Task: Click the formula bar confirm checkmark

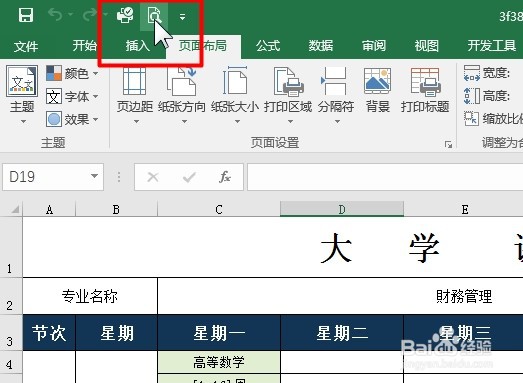Action: [x=189, y=177]
